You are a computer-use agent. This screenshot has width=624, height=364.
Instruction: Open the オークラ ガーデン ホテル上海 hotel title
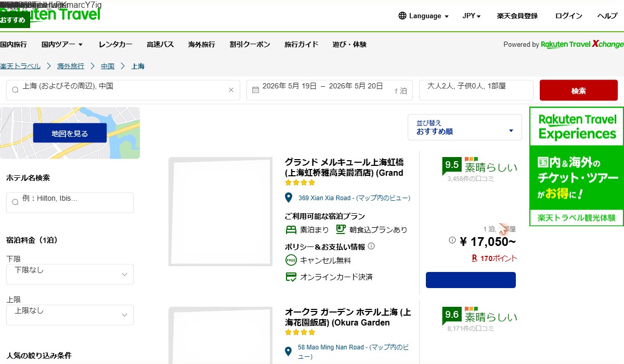point(348,317)
